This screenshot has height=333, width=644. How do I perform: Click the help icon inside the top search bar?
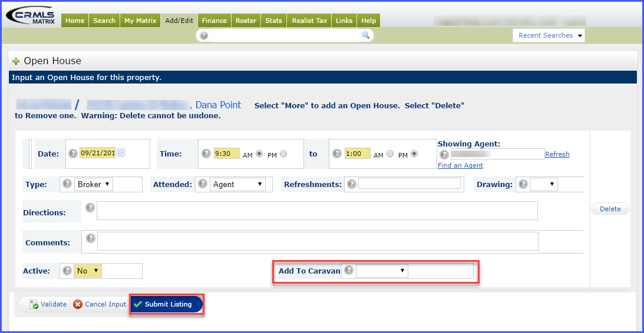pyautogui.click(x=204, y=36)
